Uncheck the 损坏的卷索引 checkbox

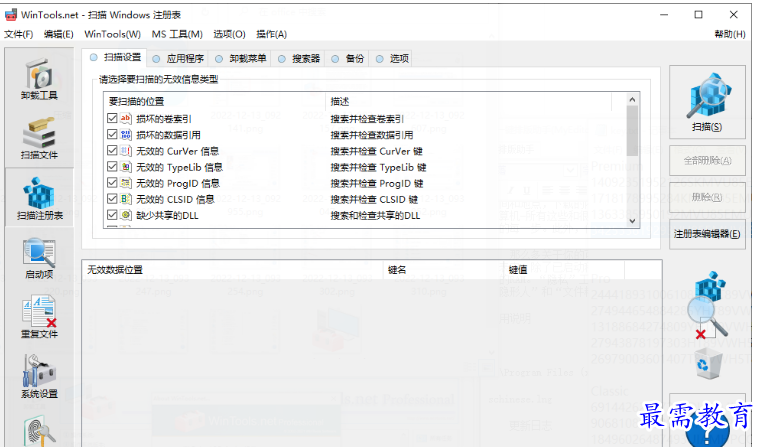click(112, 118)
